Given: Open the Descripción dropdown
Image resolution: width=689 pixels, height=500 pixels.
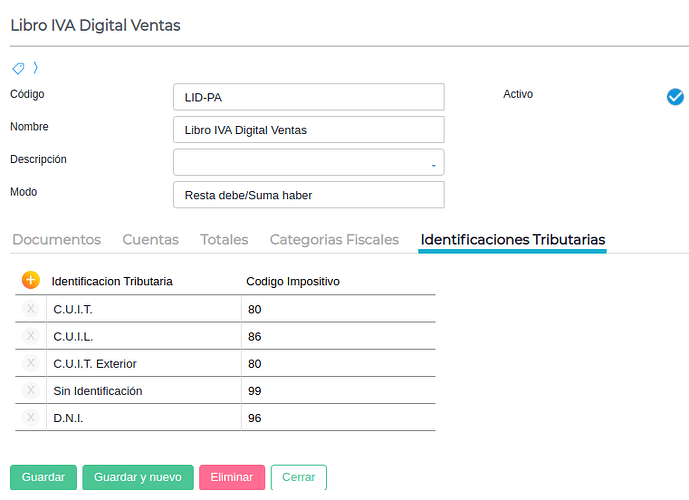Looking at the screenshot, I should pos(308,162).
